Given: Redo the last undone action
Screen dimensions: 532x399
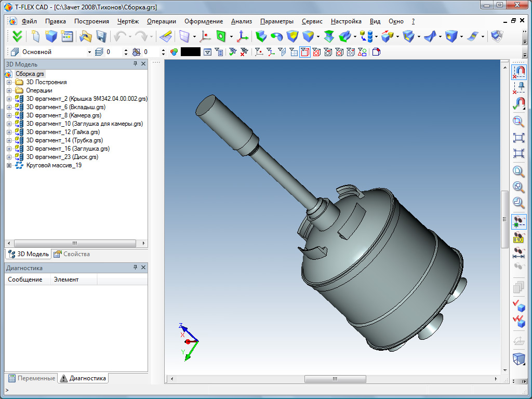Looking at the screenshot, I should [141, 36].
